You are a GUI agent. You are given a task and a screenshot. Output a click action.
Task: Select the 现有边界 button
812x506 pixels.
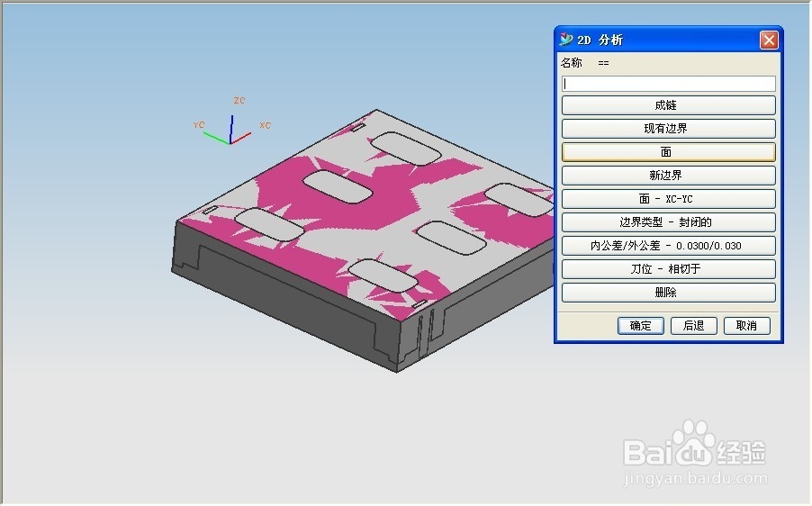[668, 129]
